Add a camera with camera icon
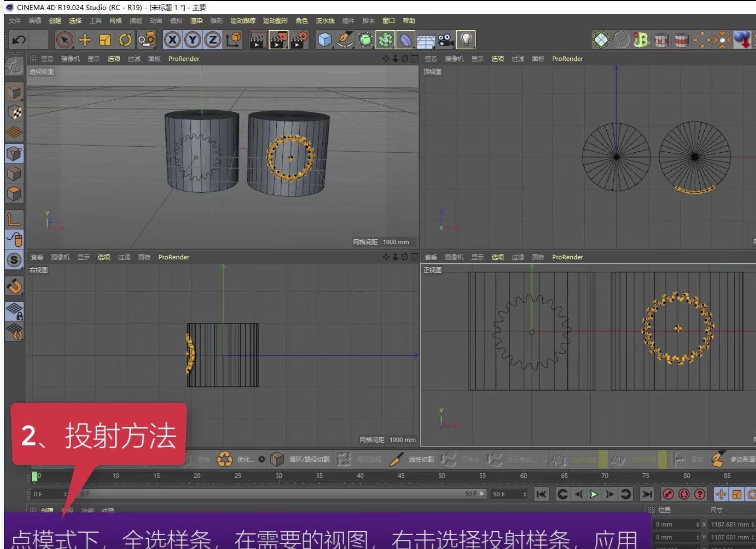The width and height of the screenshot is (756, 549). (x=446, y=40)
